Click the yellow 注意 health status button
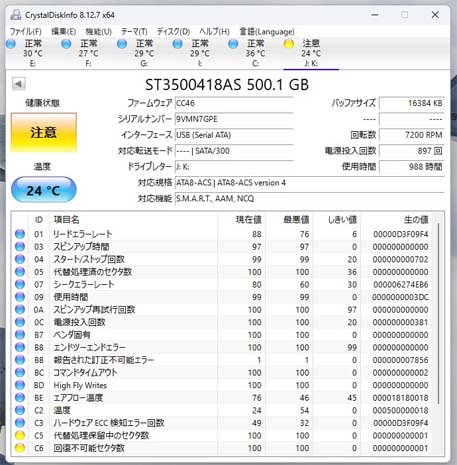The height and width of the screenshot is (465, 457). pos(44,132)
